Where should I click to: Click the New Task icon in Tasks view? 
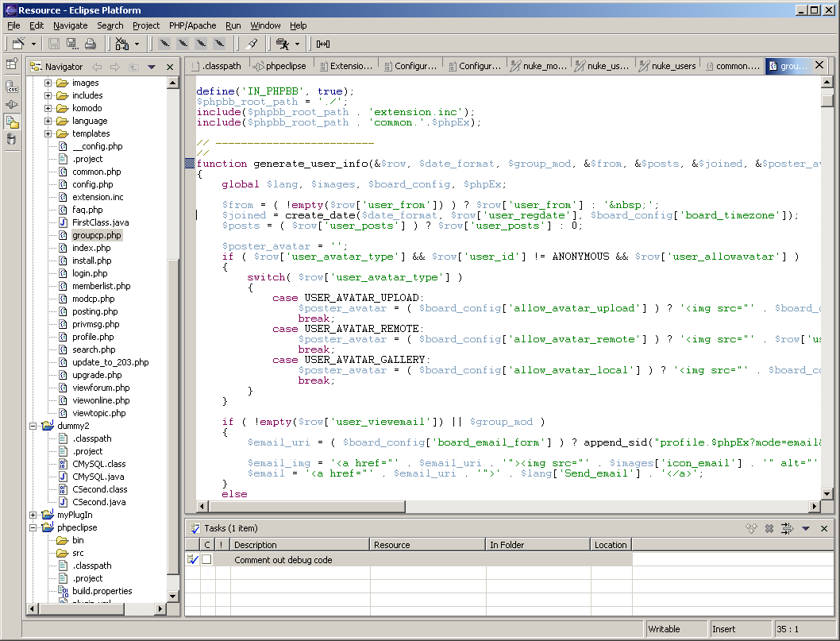tap(751, 528)
